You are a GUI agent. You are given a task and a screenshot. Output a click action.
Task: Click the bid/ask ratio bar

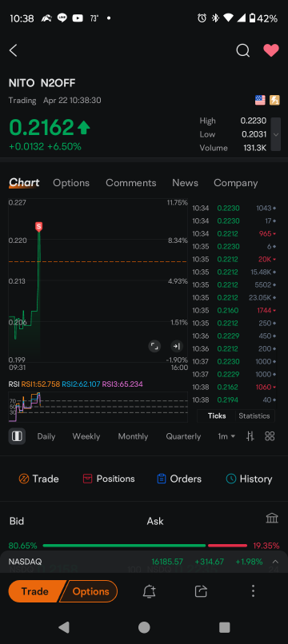click(145, 546)
